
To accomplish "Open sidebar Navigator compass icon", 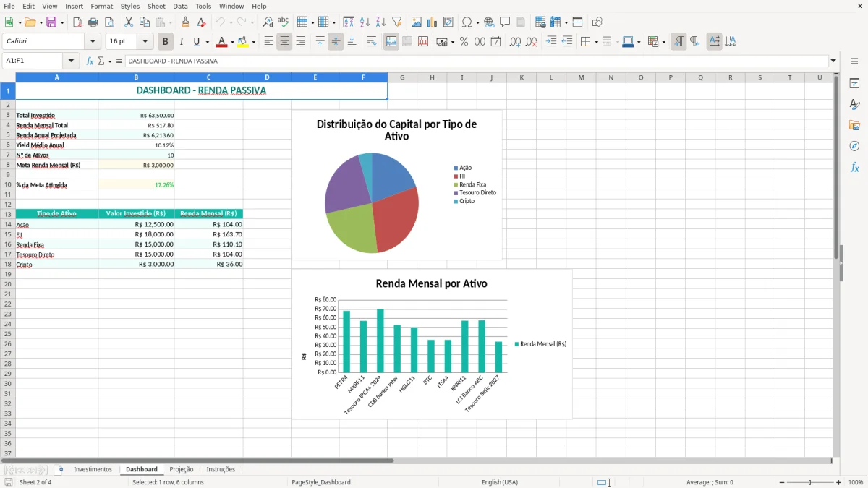I will tap(854, 146).
